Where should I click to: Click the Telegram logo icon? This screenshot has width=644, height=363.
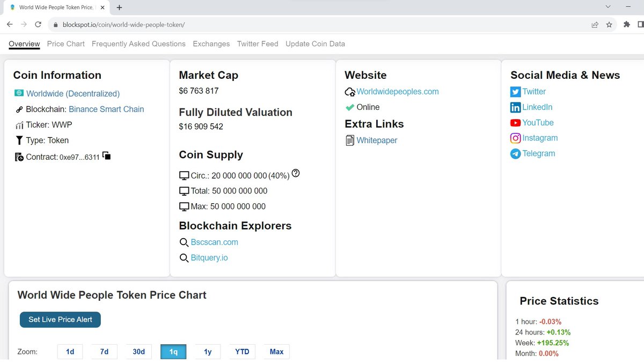tap(516, 153)
